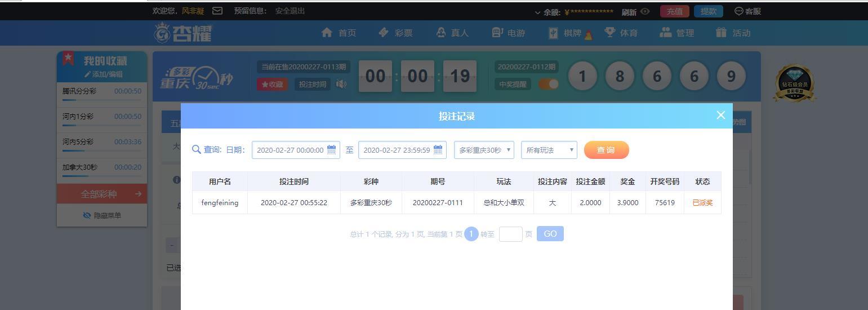Open the 真人 live casino menu
Viewport: 868px width, 310px height.
click(452, 33)
